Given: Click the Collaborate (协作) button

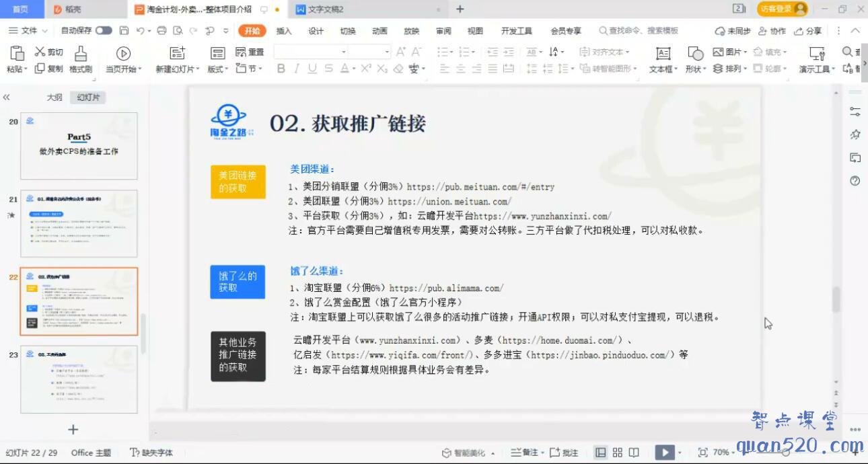Looking at the screenshot, I should tap(772, 31).
